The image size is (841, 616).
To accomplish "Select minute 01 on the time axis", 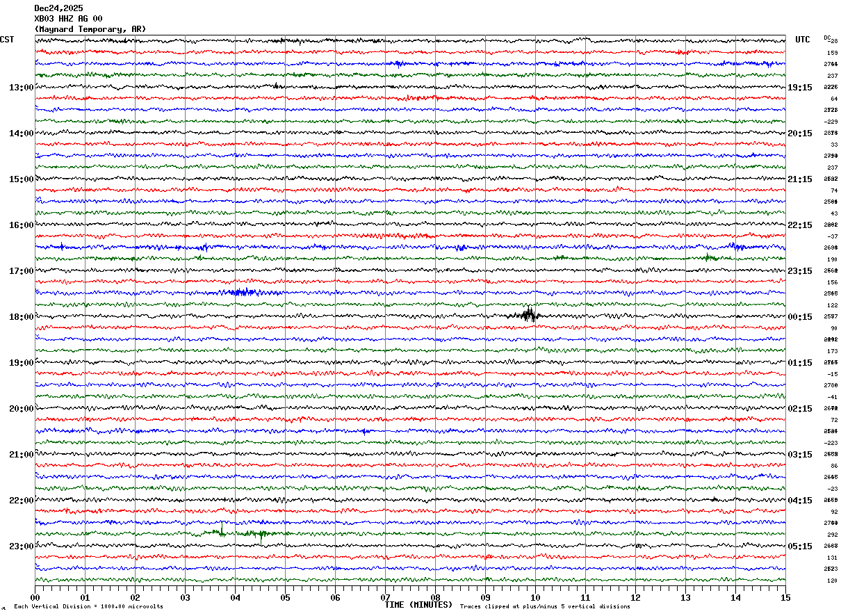I will click(85, 597).
